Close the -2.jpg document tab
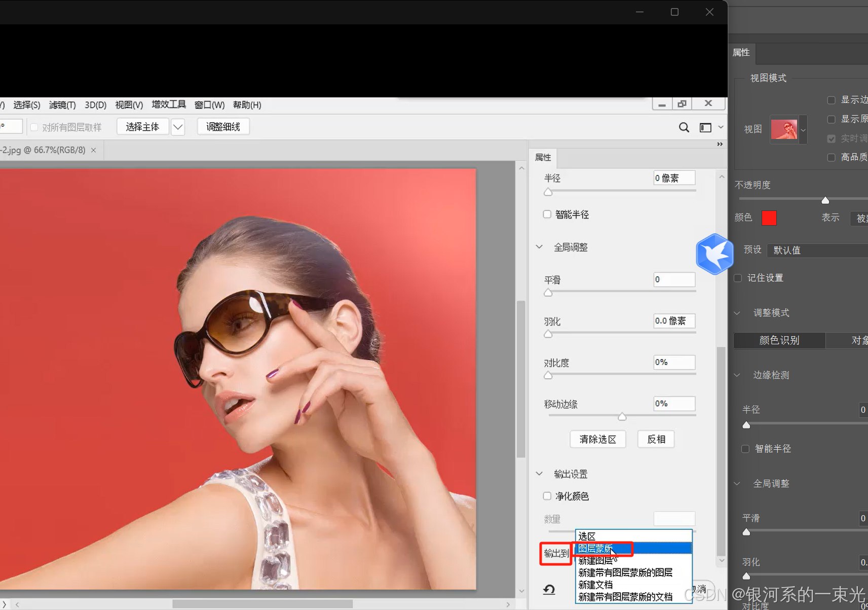The width and height of the screenshot is (868, 610). point(93,150)
